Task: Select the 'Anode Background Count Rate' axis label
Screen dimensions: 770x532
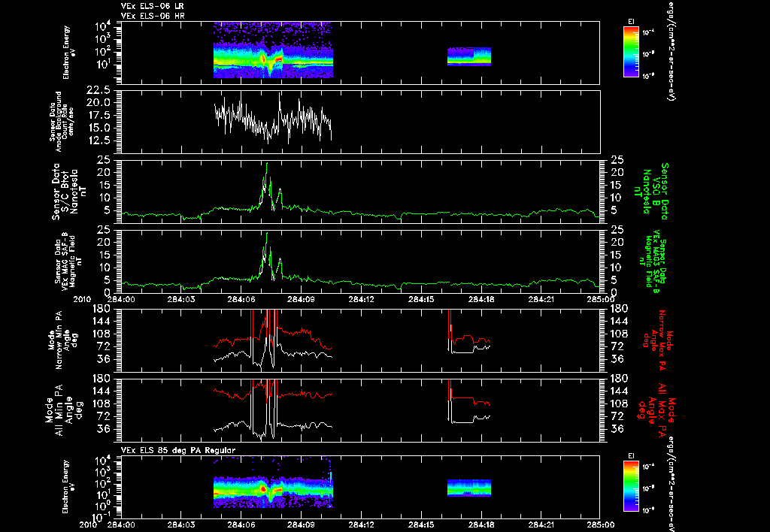Action: 62,122
